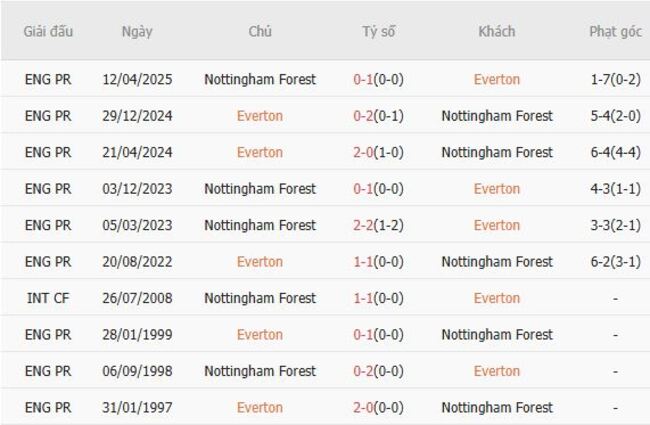Click the 6-2(3-1) corner stat on 20/08/2022
The height and width of the screenshot is (425, 650).
tap(615, 262)
